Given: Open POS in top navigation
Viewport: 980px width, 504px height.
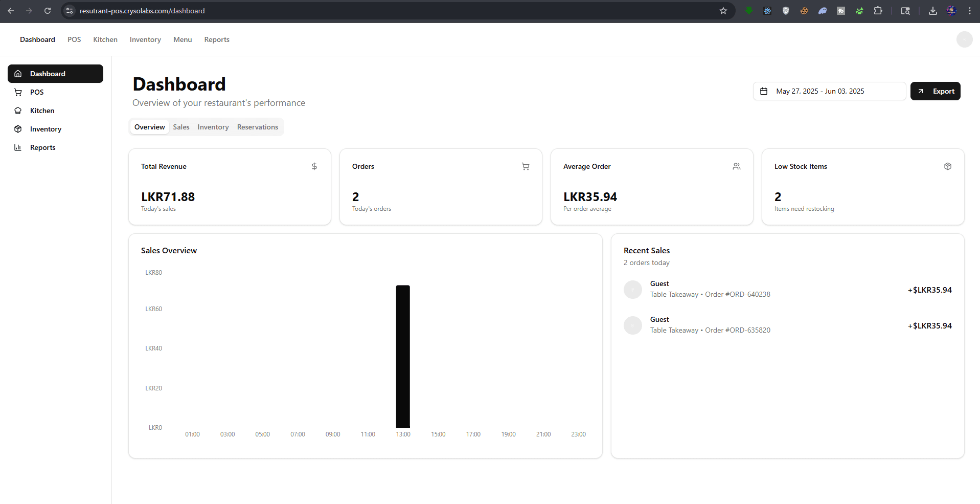Looking at the screenshot, I should [74, 39].
